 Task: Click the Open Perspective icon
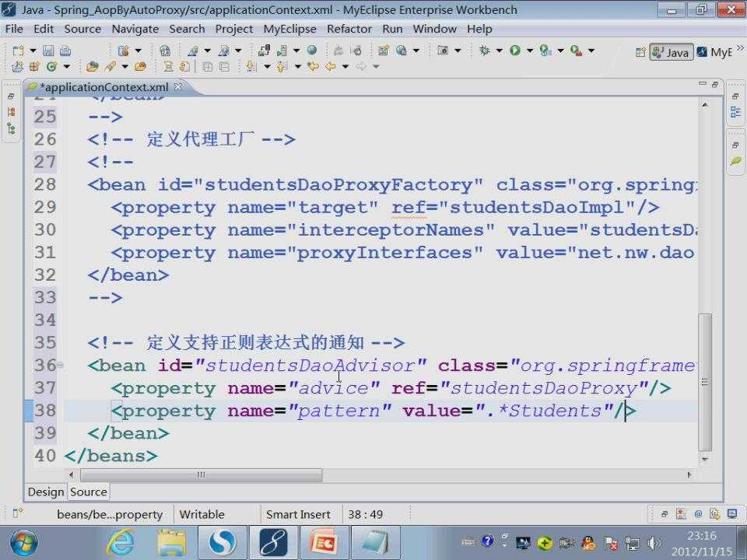pyautogui.click(x=640, y=52)
